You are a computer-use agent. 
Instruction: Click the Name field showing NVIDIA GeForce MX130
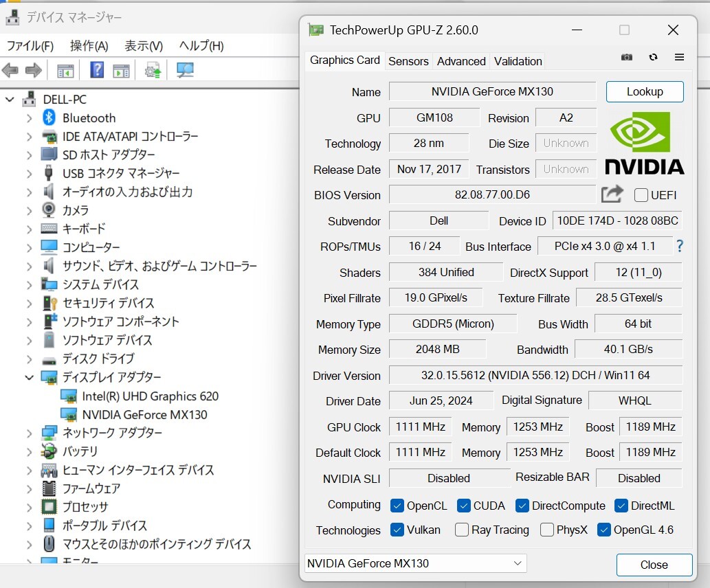(492, 91)
